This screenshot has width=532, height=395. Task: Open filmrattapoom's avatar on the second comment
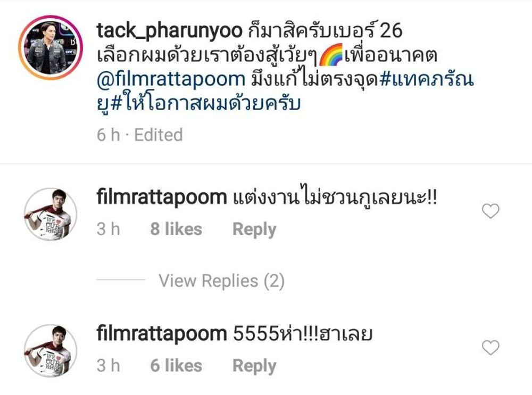51,351
